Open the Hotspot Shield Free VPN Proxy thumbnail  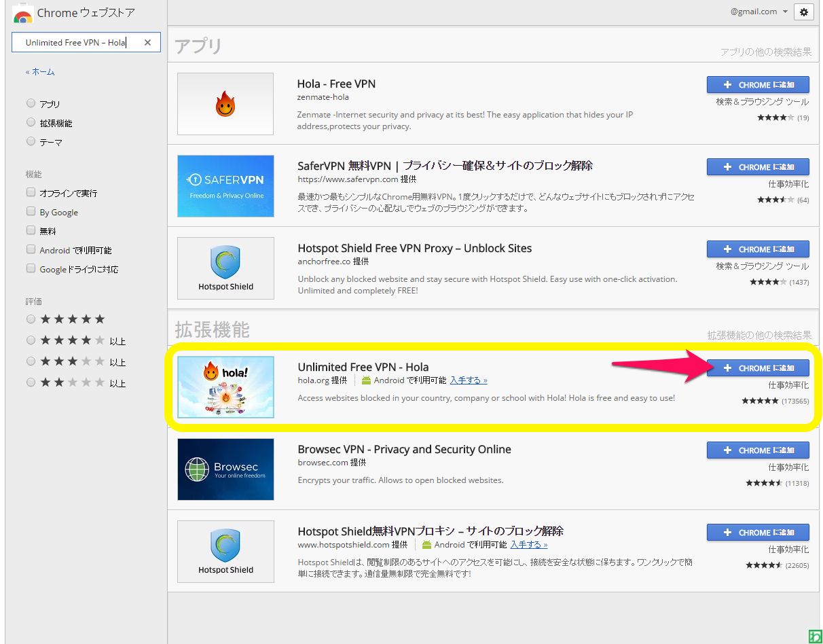225,268
